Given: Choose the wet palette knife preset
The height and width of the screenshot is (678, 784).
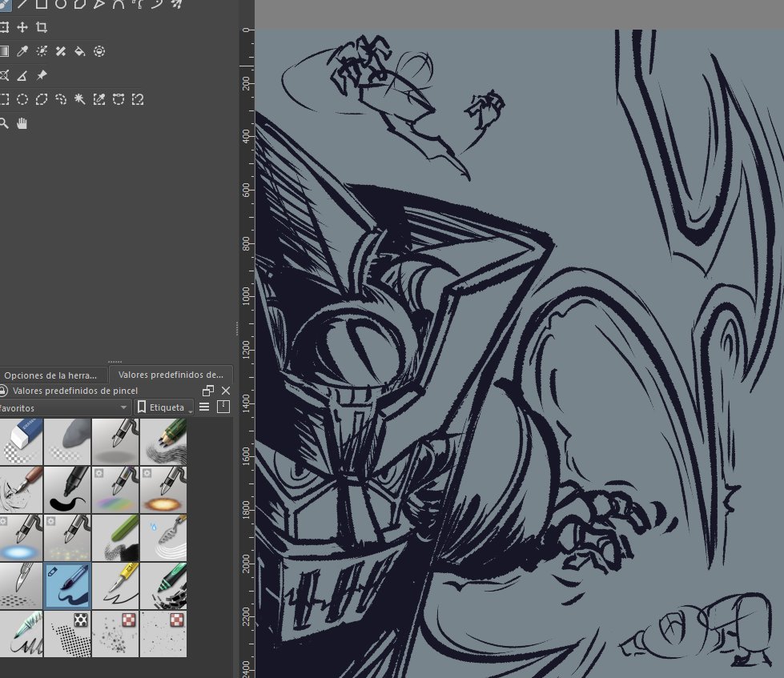Looking at the screenshot, I should coord(163,538).
